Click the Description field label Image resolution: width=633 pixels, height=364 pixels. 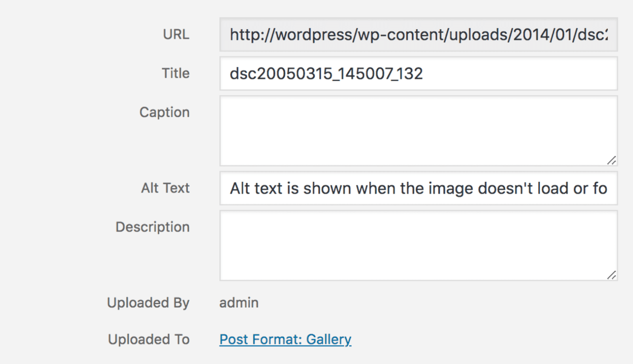click(153, 227)
